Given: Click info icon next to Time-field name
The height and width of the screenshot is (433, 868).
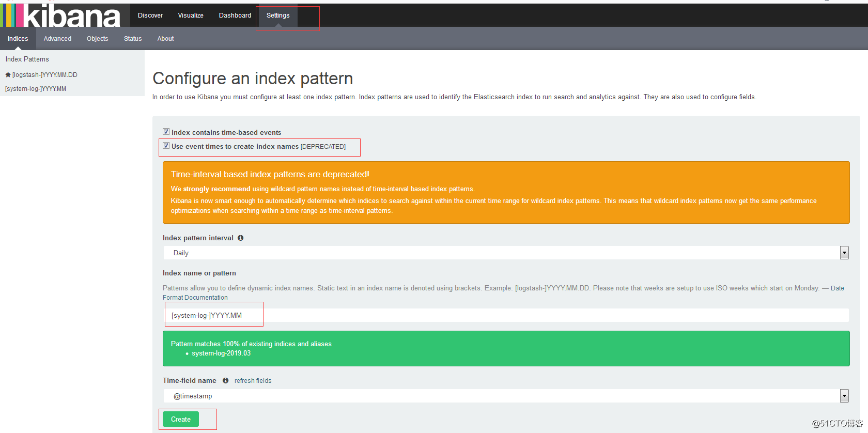Looking at the screenshot, I should [225, 381].
